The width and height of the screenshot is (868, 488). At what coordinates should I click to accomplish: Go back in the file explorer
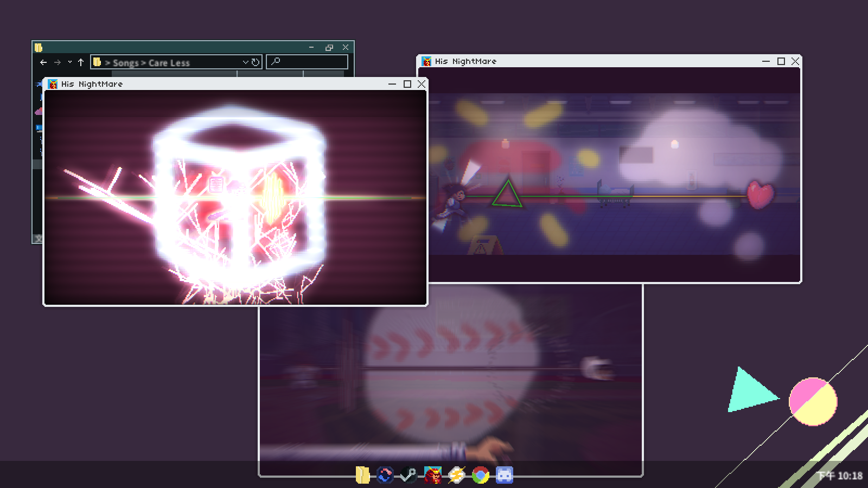pyautogui.click(x=43, y=62)
